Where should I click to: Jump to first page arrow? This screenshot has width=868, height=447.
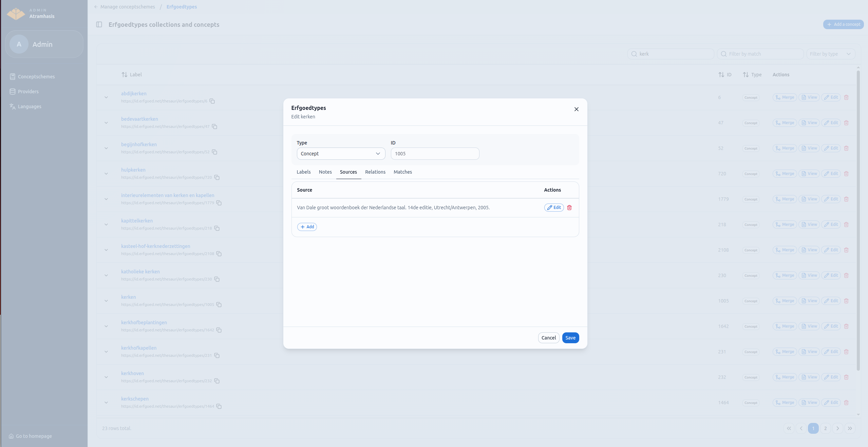click(x=789, y=428)
